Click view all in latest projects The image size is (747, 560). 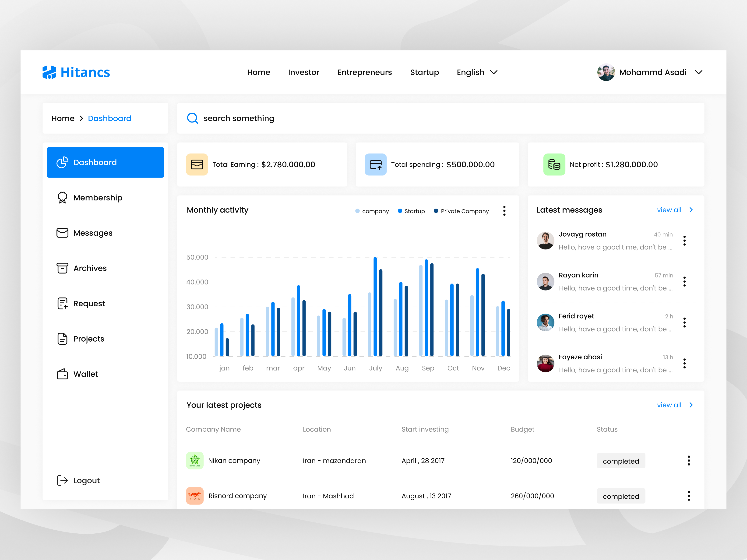[669, 405]
